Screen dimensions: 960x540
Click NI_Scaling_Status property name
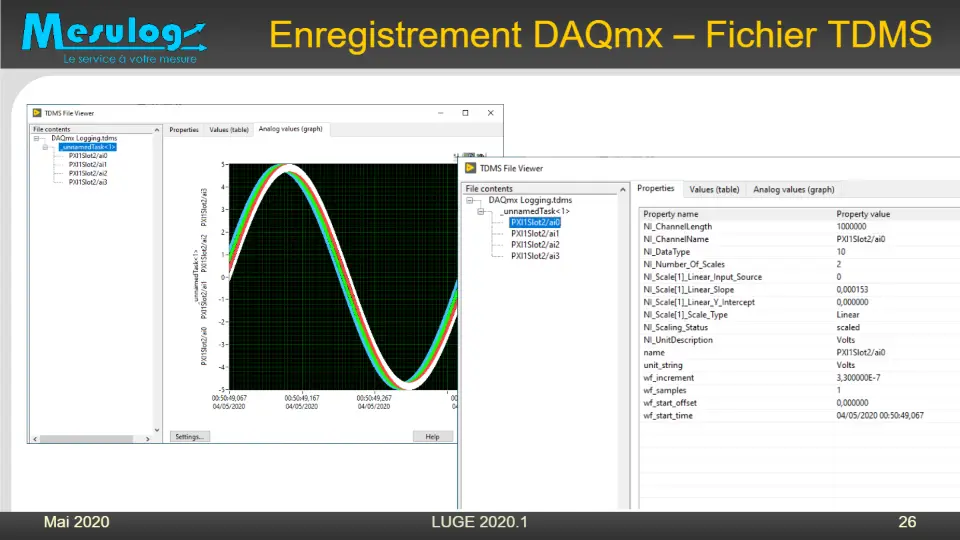coord(675,328)
